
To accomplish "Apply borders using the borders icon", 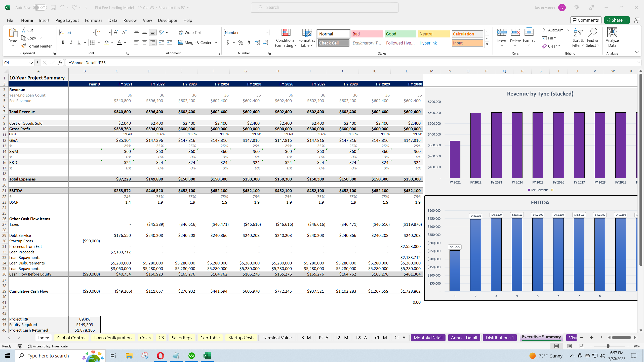I will click(x=93, y=42).
